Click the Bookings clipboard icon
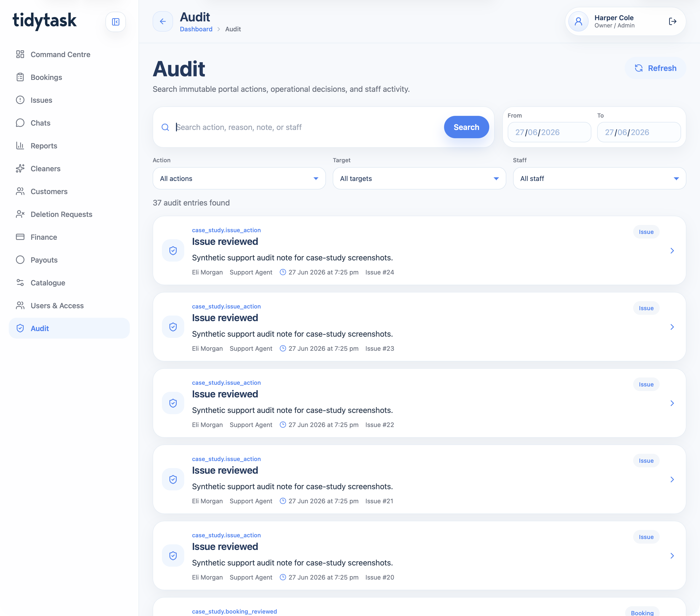Viewport: 700px width, 616px height. coord(20,77)
